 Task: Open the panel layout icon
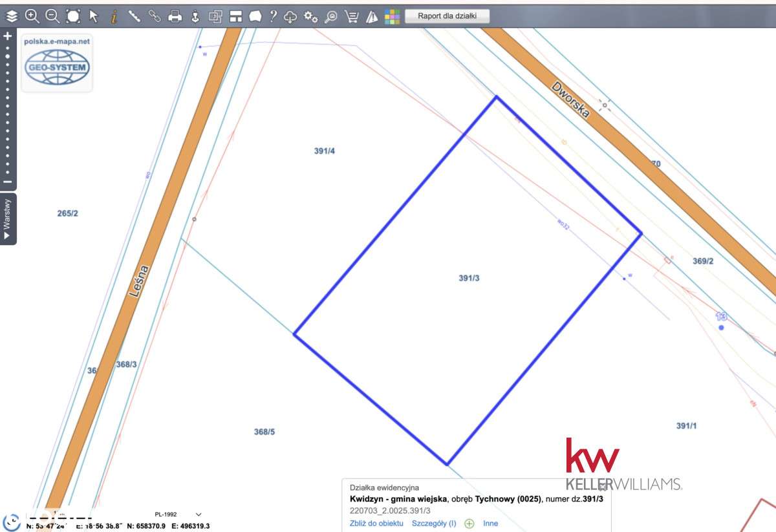point(235,17)
